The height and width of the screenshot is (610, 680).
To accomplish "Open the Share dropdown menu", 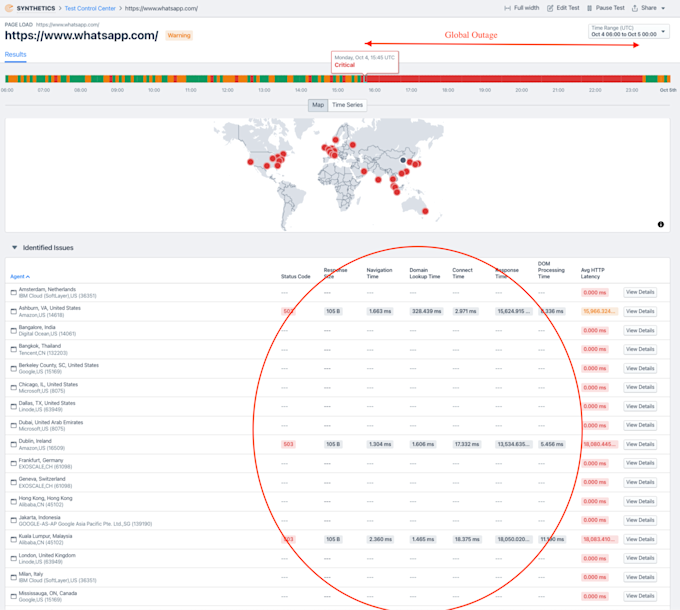I will pyautogui.click(x=648, y=8).
